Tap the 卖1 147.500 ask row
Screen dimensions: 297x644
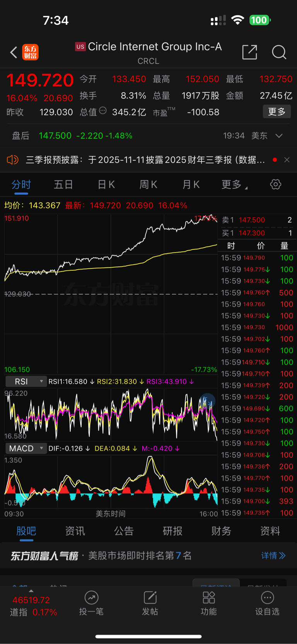(257, 220)
